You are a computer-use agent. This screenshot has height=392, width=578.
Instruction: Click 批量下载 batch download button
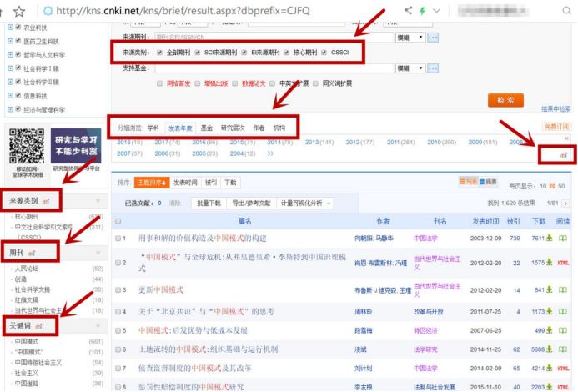[x=209, y=204]
